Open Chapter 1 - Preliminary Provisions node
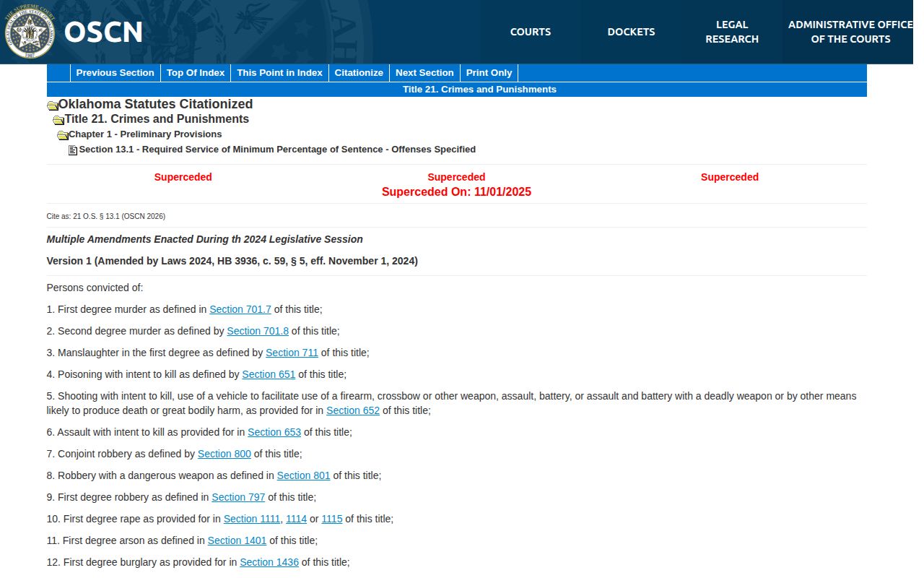 (x=145, y=134)
